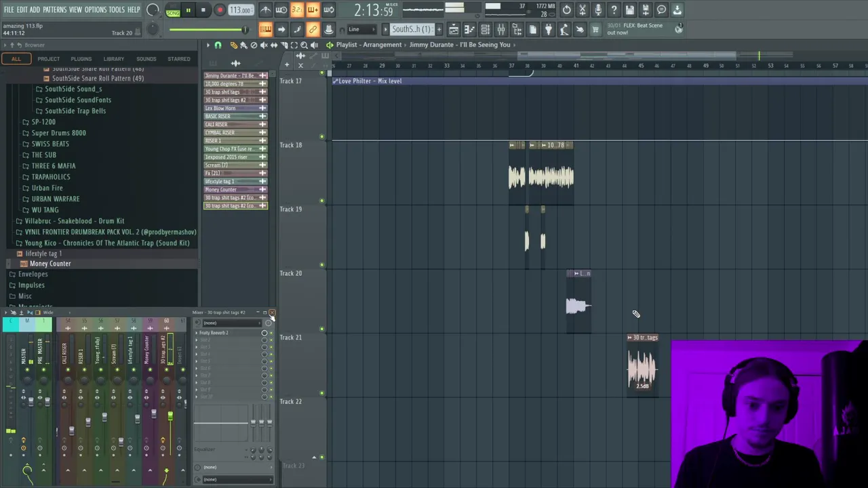This screenshot has height=488, width=868.
Task: Toggle mute light on Track 18
Action: point(322,201)
